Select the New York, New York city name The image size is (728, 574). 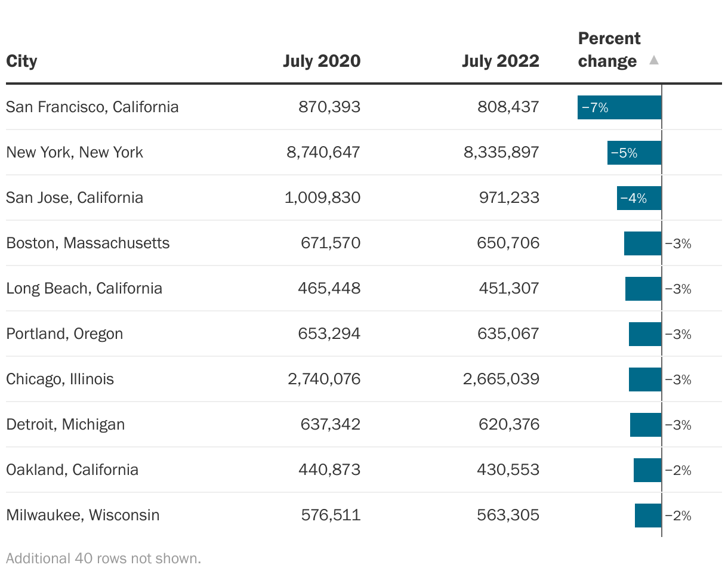pyautogui.click(x=75, y=152)
